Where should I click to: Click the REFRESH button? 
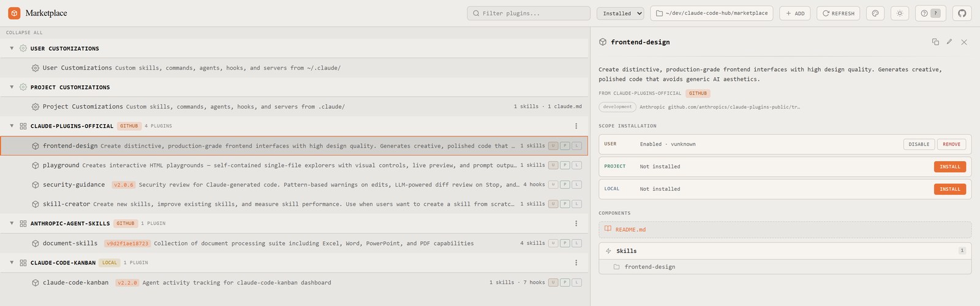click(x=839, y=13)
